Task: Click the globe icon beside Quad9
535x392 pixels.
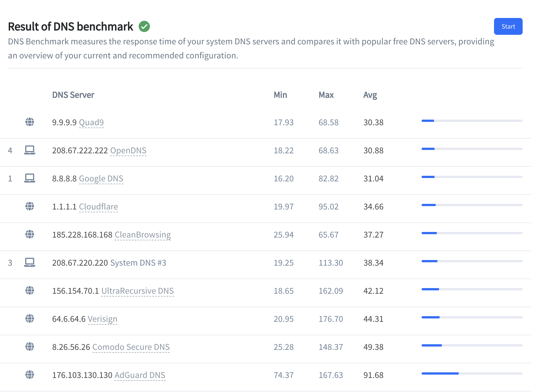Action: pos(29,122)
